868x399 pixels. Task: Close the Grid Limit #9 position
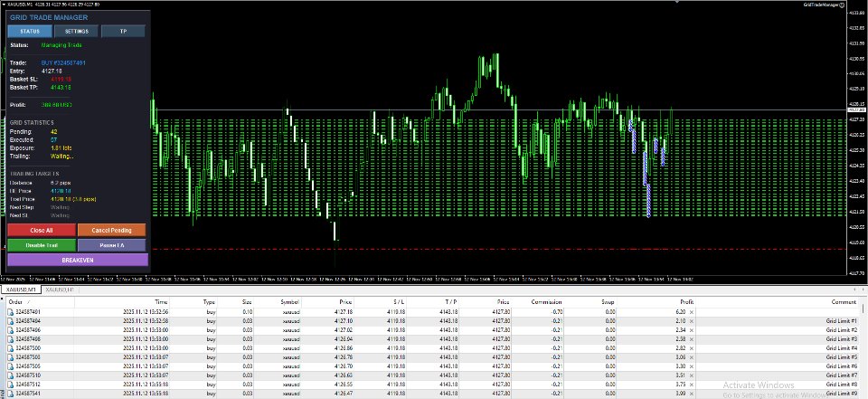click(692, 394)
